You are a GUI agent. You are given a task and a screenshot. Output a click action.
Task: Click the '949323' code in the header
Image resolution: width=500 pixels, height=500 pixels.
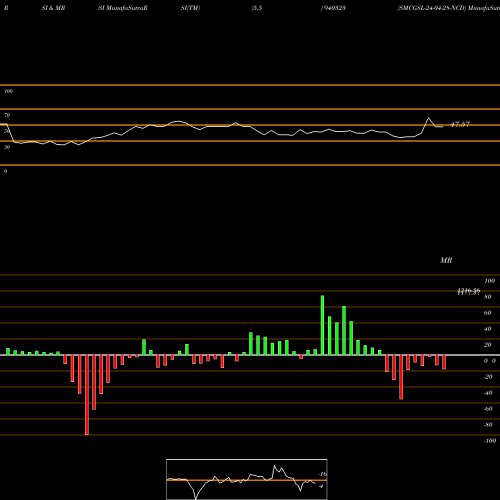(x=334, y=8)
